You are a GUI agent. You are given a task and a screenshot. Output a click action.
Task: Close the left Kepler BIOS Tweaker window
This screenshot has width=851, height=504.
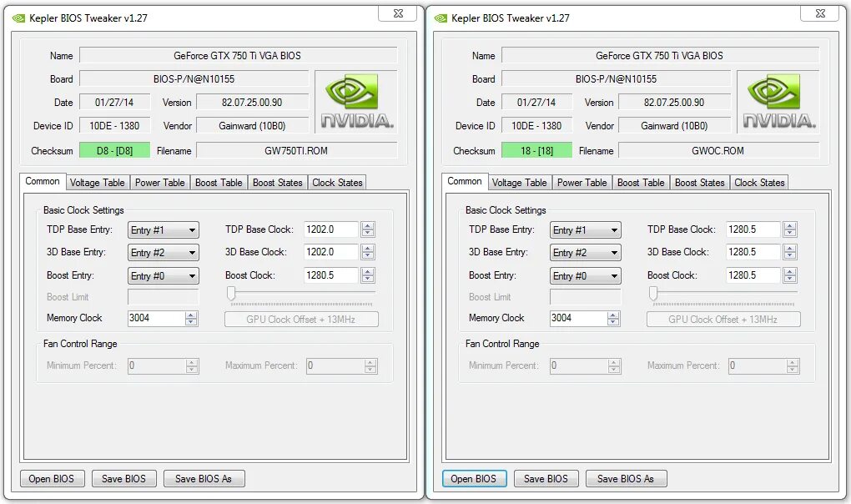[398, 13]
